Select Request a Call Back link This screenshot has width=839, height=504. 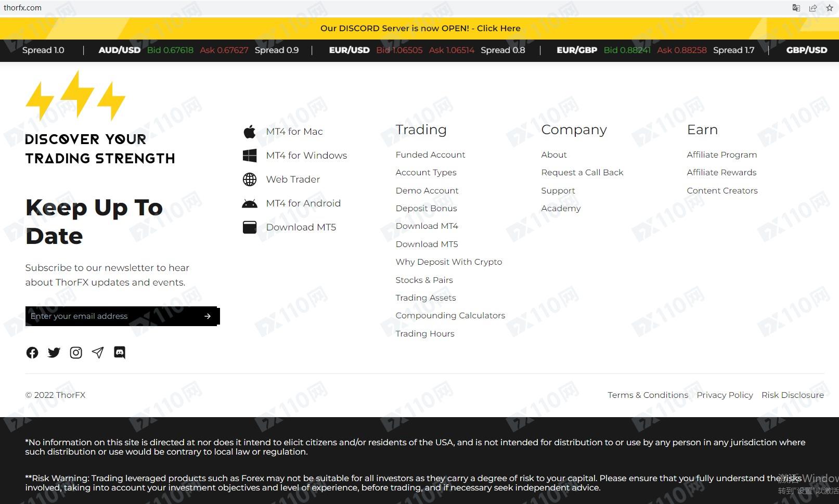(582, 172)
